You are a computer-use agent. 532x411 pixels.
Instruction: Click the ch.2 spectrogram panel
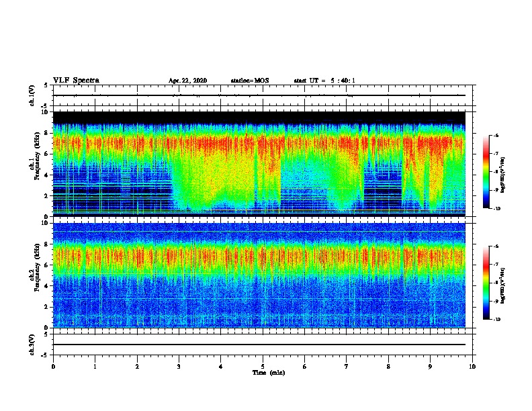pyautogui.click(x=259, y=275)
